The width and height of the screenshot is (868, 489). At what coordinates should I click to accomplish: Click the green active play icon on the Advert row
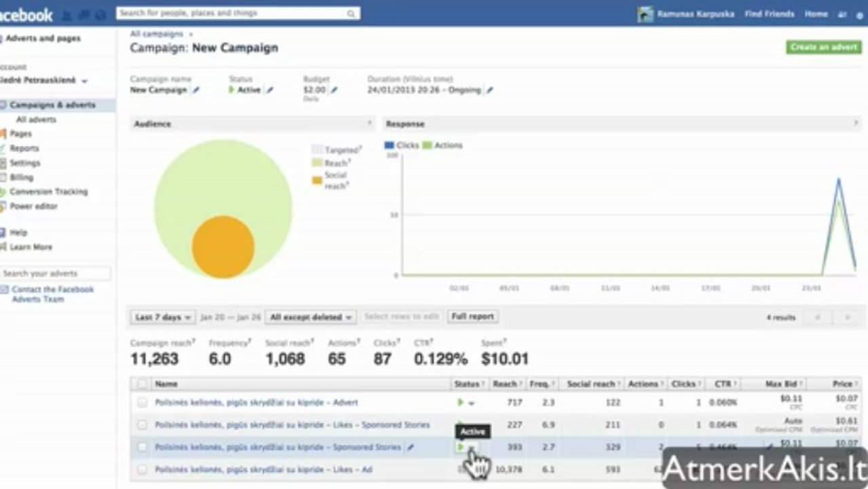(x=461, y=402)
